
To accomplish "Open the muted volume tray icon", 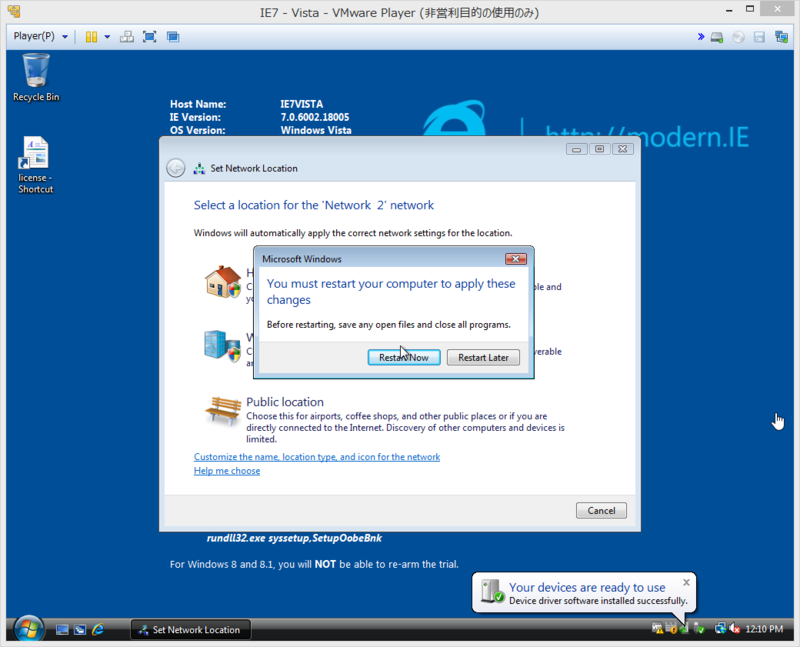I will tap(734, 628).
